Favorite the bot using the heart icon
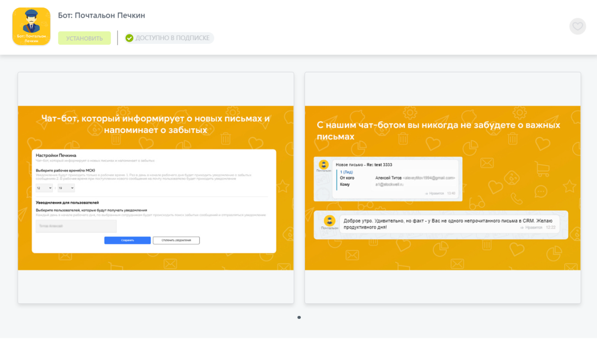Viewport: 597px width, 364px height. [577, 26]
